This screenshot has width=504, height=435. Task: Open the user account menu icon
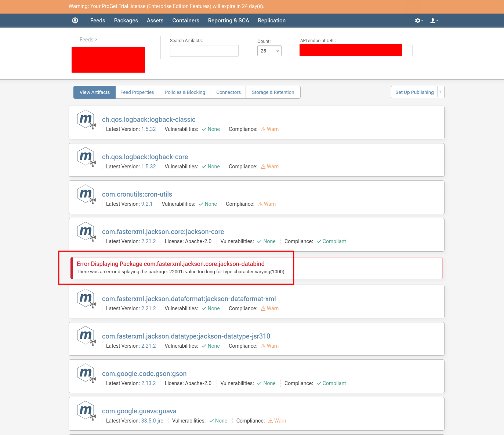coord(434,21)
